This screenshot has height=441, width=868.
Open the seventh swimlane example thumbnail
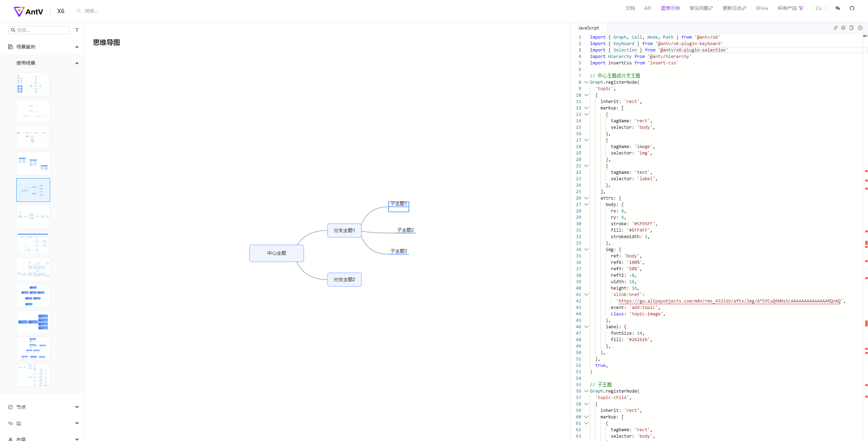pos(33,243)
